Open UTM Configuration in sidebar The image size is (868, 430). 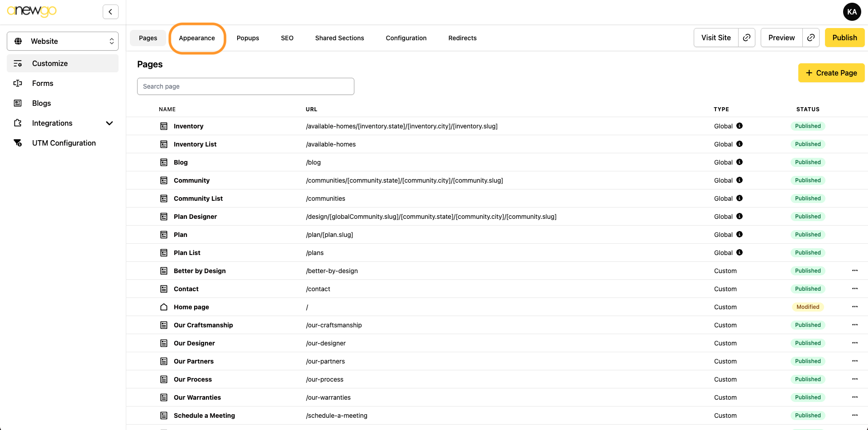[x=63, y=143]
